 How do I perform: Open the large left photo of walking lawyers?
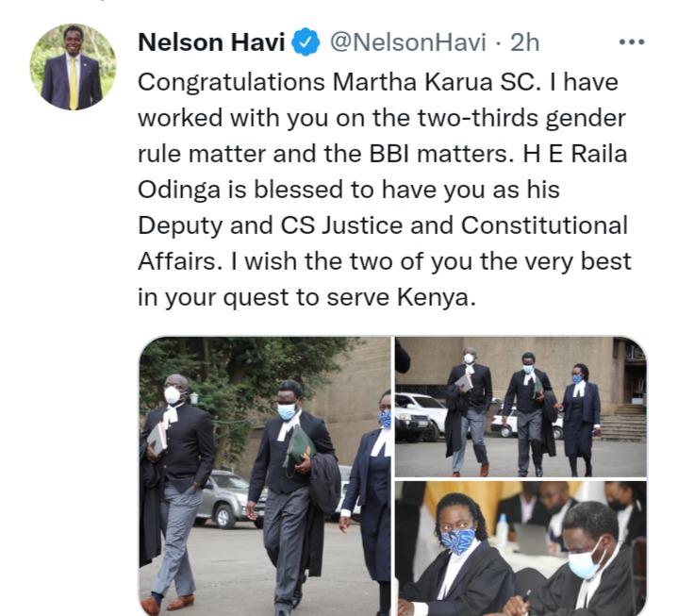(265, 475)
